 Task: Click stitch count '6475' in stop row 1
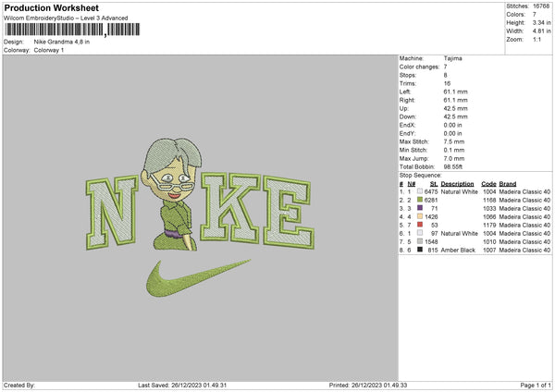431,191
